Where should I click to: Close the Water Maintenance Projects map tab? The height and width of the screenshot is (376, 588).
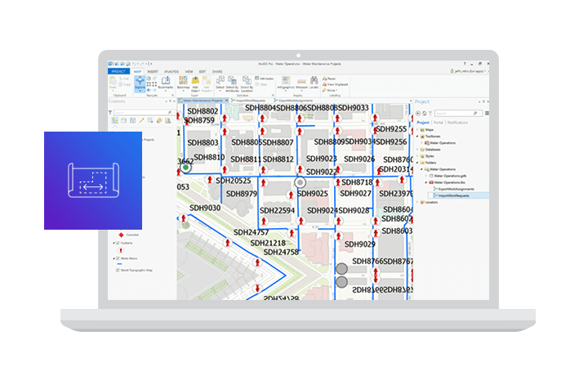click(x=227, y=101)
